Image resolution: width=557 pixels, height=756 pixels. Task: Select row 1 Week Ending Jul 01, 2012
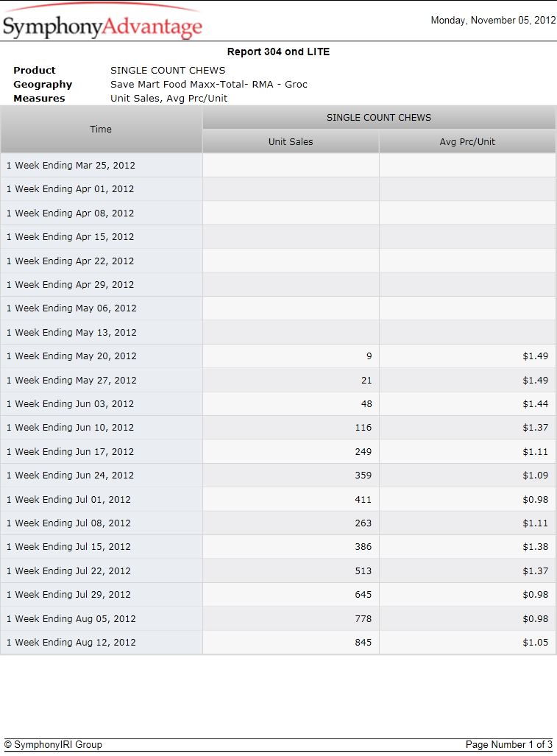point(278,499)
